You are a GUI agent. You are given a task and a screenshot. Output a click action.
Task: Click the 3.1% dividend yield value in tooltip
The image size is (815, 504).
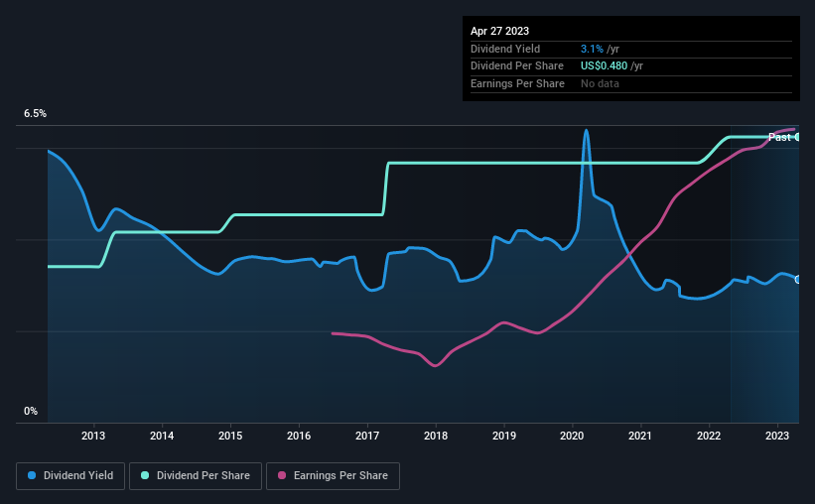[x=592, y=49]
